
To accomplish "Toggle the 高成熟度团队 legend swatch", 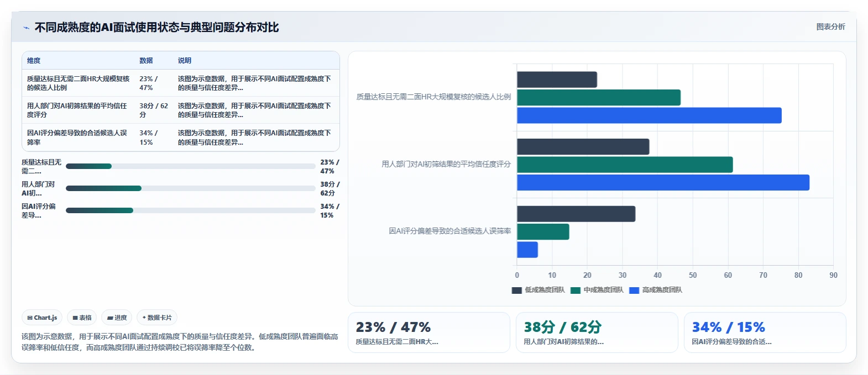I will click(x=634, y=290).
